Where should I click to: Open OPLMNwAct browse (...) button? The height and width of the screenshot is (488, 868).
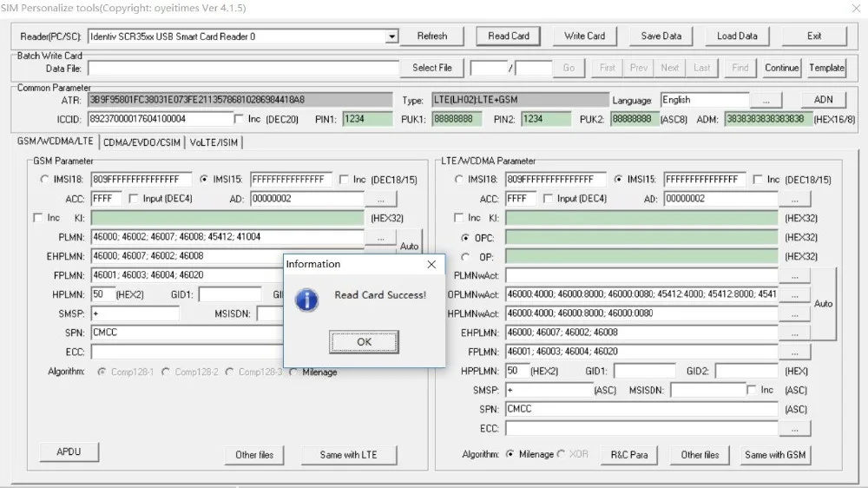pos(795,295)
